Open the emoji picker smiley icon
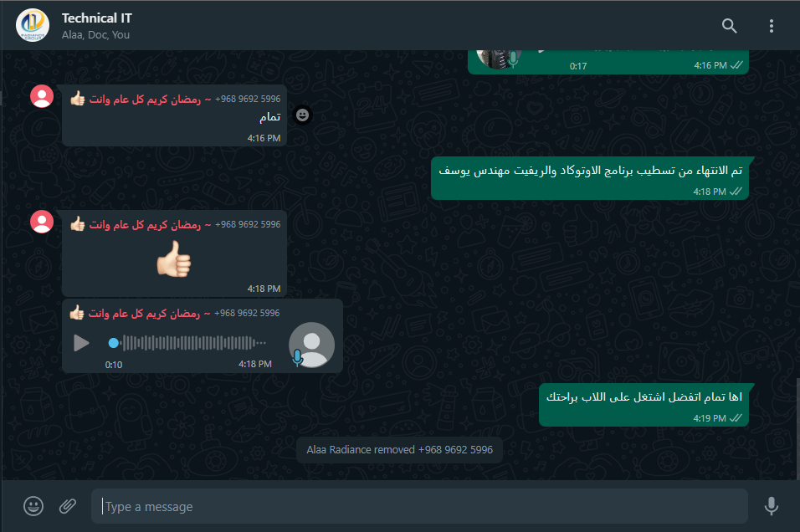Viewport: 800px width, 532px height. click(33, 506)
